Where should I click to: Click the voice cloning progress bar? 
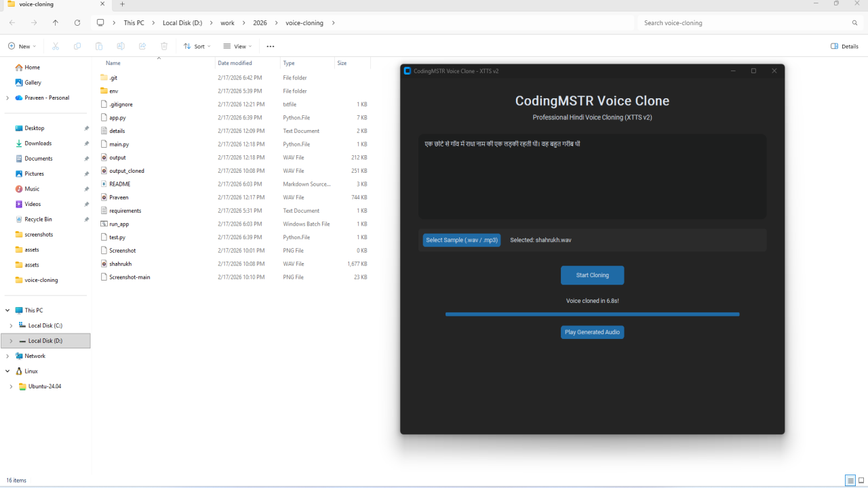pos(592,314)
